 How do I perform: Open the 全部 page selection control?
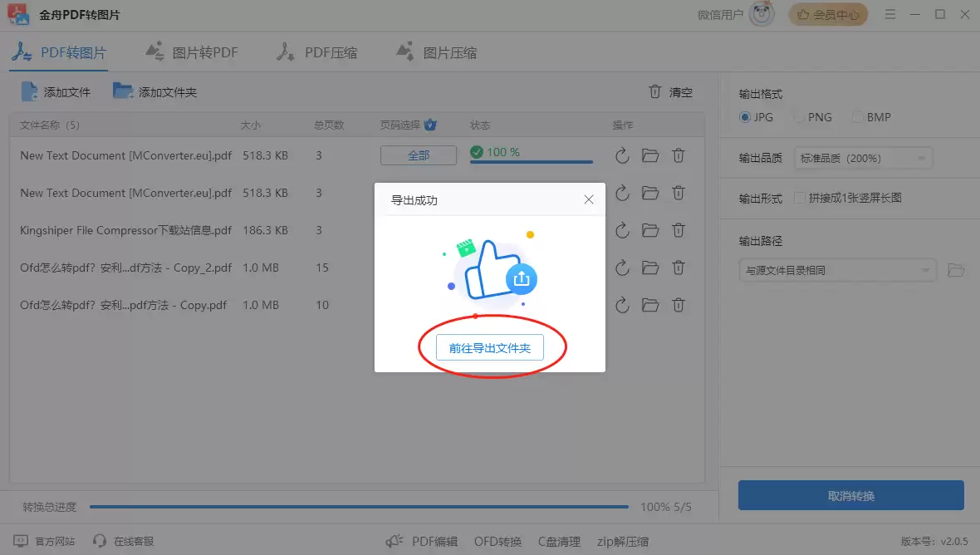[419, 155]
